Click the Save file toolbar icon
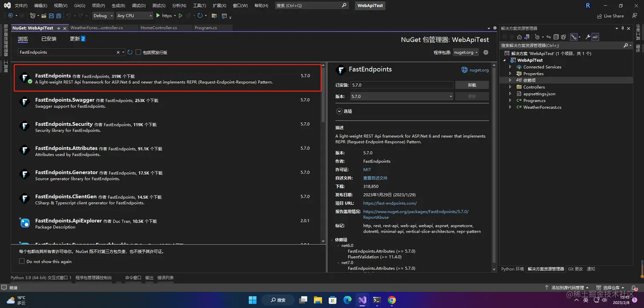 (51, 16)
